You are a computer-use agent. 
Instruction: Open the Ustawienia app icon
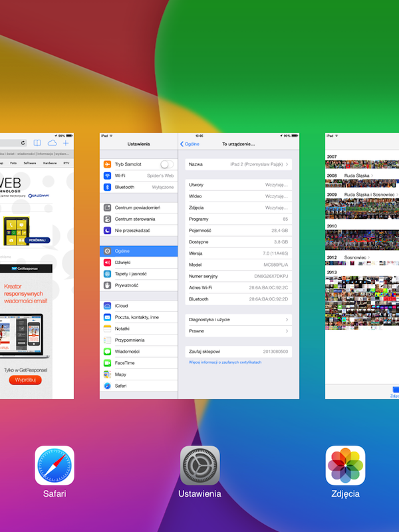200,465
